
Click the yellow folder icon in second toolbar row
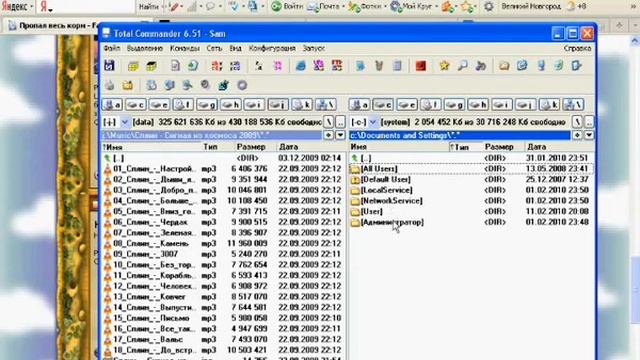click(x=128, y=85)
